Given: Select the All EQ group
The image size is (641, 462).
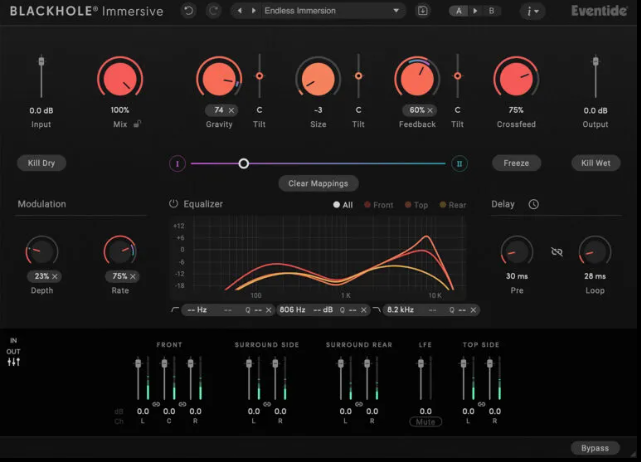Looking at the screenshot, I should click(x=343, y=205).
